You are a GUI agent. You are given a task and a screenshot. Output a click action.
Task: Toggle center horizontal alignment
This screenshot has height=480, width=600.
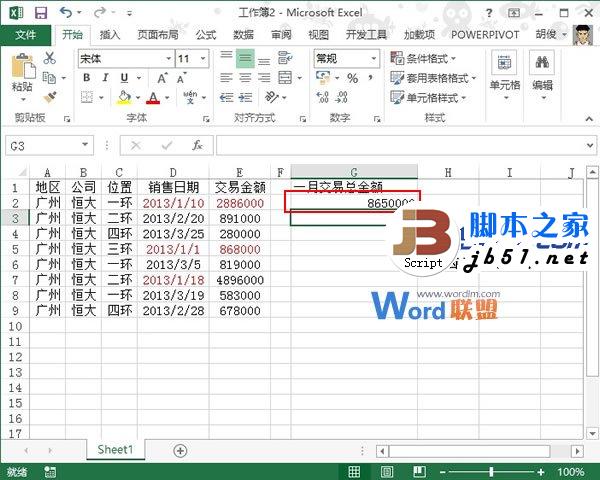(245, 78)
